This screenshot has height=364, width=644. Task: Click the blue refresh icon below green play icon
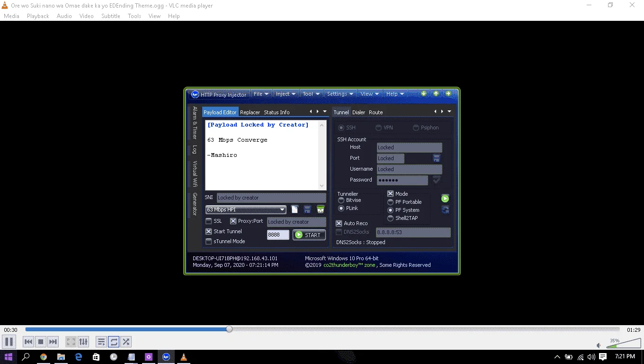pyautogui.click(x=445, y=209)
